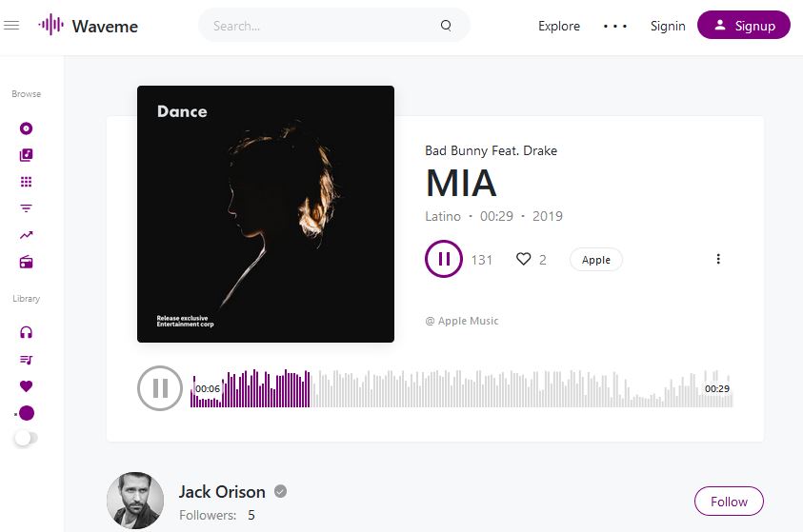Screen dimensions: 803x532
Task: Open Jack Orison profile name
Action: click(222, 492)
